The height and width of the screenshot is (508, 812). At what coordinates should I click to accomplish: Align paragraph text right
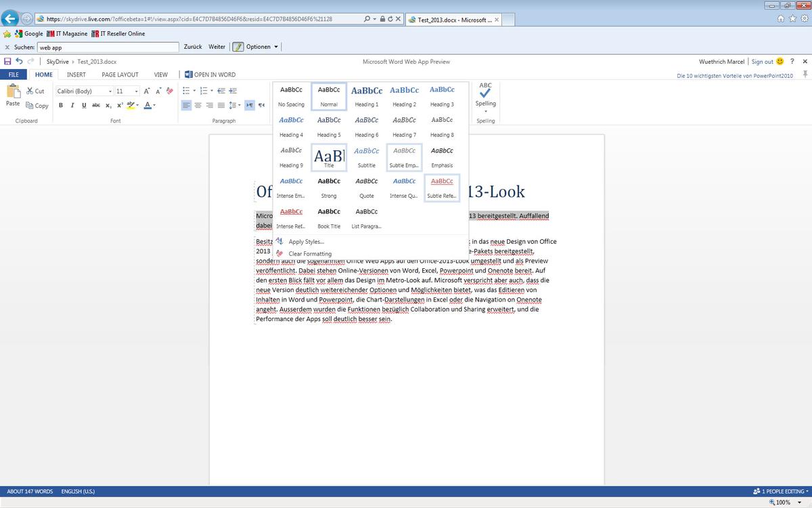209,105
